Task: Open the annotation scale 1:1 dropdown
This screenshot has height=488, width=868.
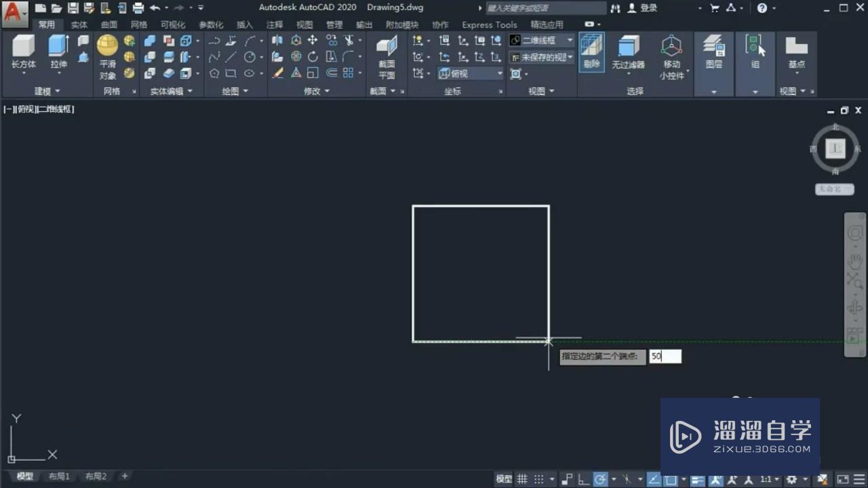Action: coord(769,479)
